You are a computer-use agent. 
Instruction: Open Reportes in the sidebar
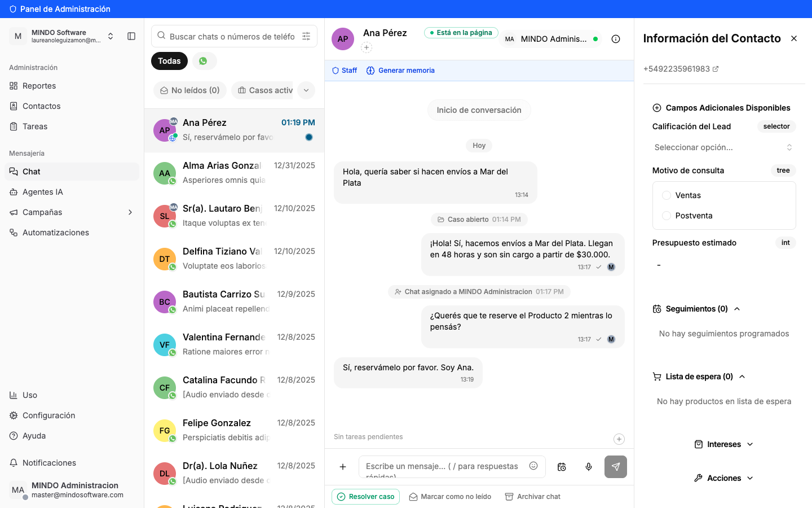[72, 86]
